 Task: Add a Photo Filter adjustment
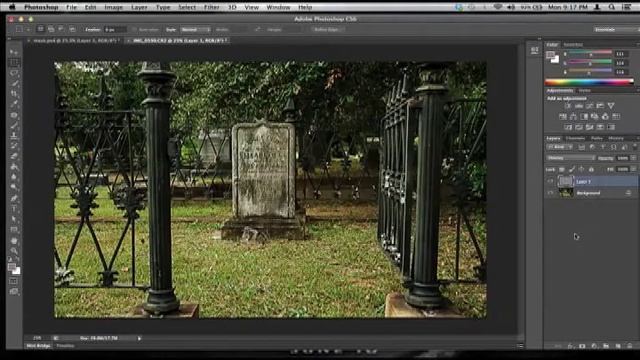coord(594,117)
